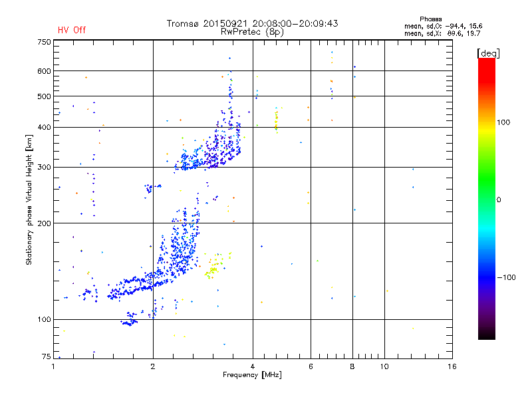Select the 'mean, sd,X: 89.6, 19.7' line
Image resolution: width=532 pixels, height=399 pixels.
tap(442, 33)
